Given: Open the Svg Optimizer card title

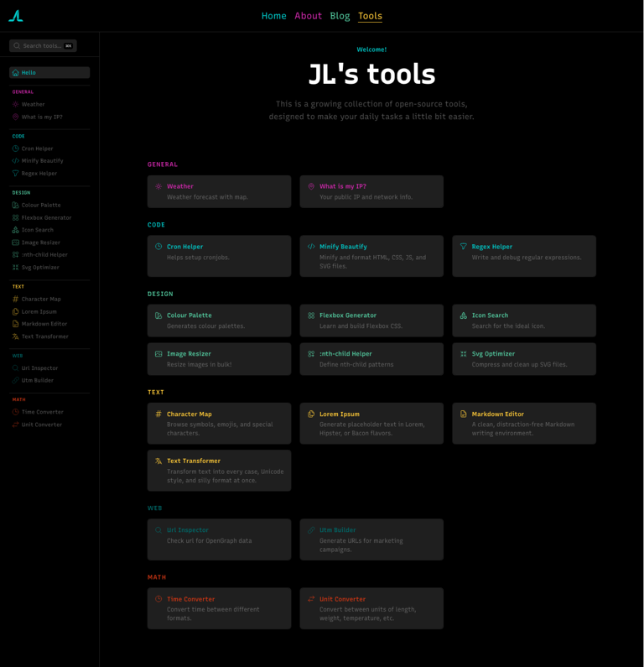Looking at the screenshot, I should point(493,353).
